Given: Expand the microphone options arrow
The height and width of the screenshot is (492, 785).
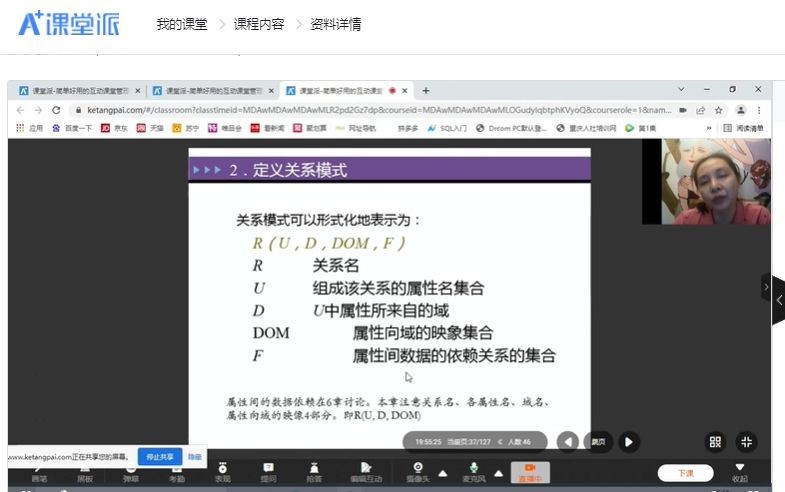Looking at the screenshot, I should pos(498,473).
